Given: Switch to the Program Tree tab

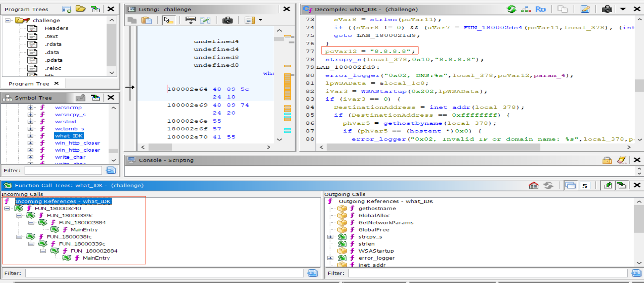Looking at the screenshot, I should [29, 84].
